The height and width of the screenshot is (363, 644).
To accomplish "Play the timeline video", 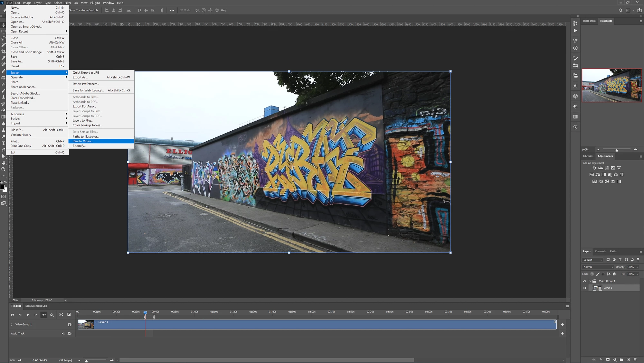I will [28, 315].
